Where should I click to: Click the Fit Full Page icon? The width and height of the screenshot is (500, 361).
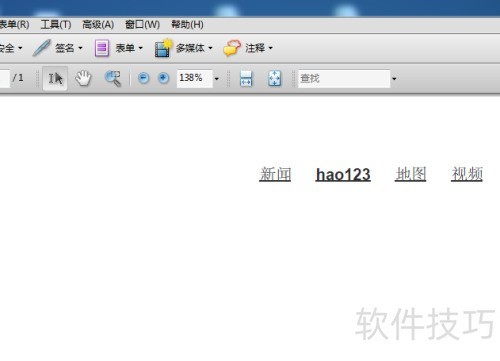pos(275,79)
